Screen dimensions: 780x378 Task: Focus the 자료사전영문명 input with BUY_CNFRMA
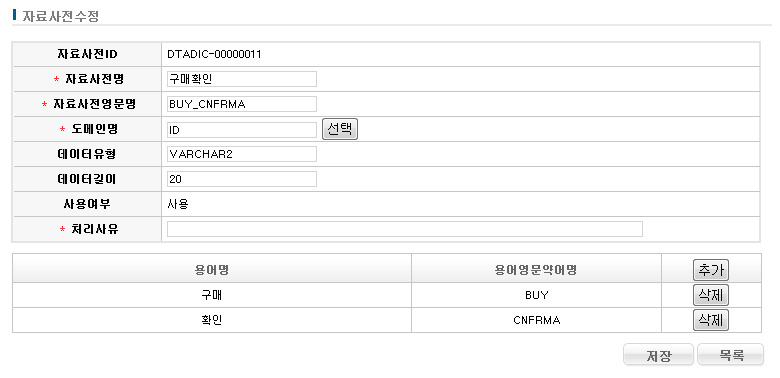coord(242,104)
